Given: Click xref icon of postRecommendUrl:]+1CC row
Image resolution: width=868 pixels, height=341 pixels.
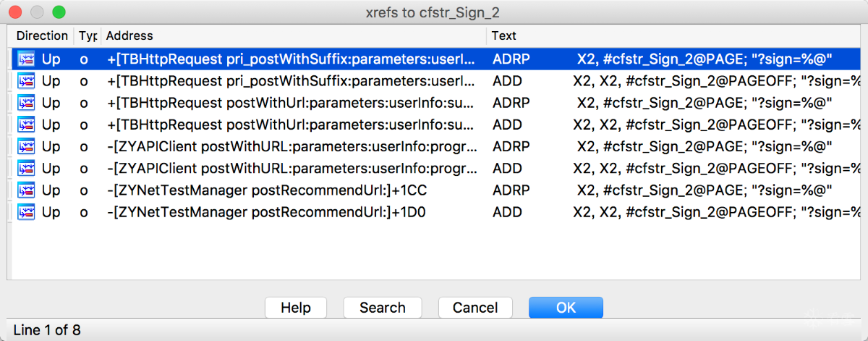Looking at the screenshot, I should (x=26, y=190).
